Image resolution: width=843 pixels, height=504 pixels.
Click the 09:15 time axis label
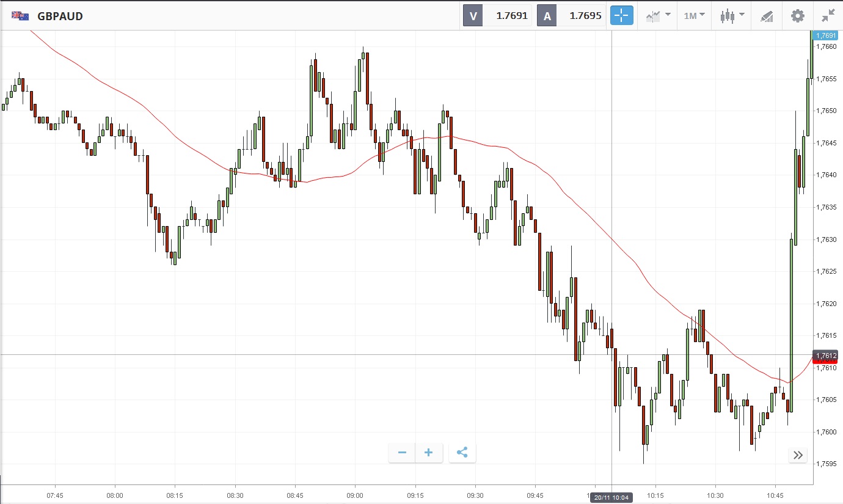pos(415,495)
